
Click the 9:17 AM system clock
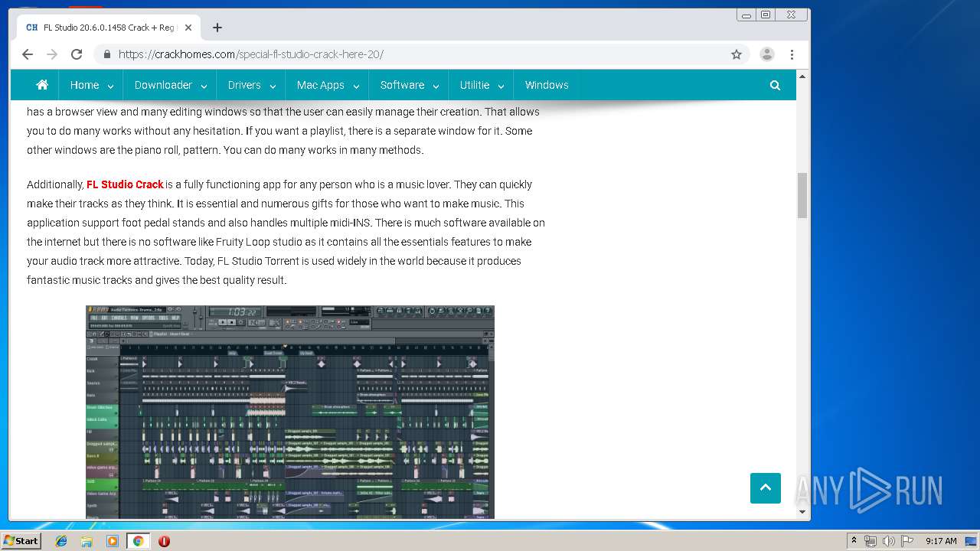point(941,541)
